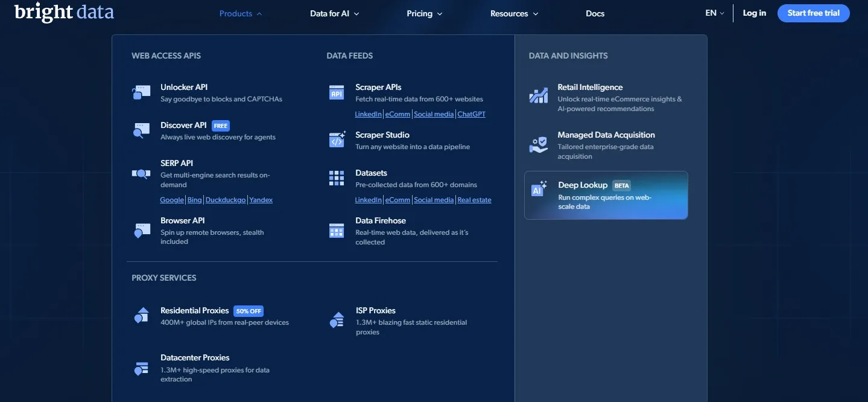The image size is (868, 402).
Task: Open Retail Intelligence title
Action: (x=590, y=87)
